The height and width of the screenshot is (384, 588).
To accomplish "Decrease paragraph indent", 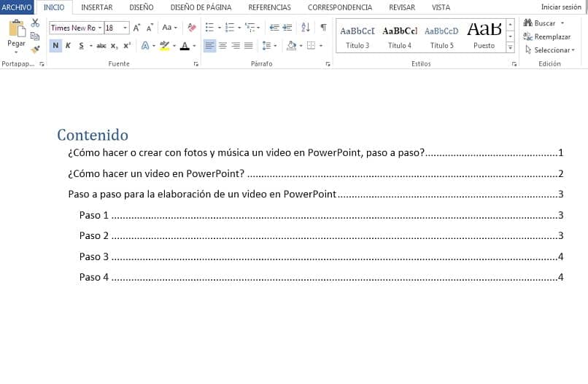I will tap(274, 28).
